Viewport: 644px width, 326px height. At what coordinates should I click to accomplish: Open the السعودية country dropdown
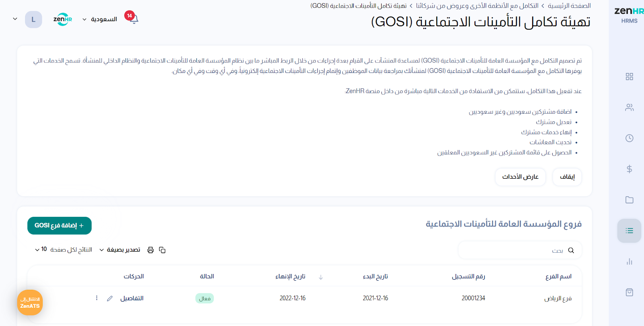[x=100, y=19]
